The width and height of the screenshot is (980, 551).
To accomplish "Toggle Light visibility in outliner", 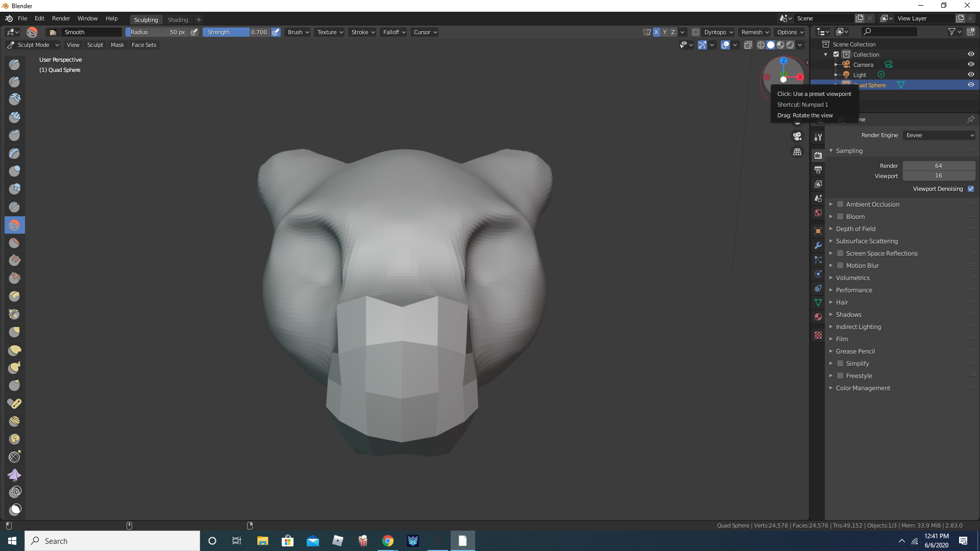I will (971, 74).
